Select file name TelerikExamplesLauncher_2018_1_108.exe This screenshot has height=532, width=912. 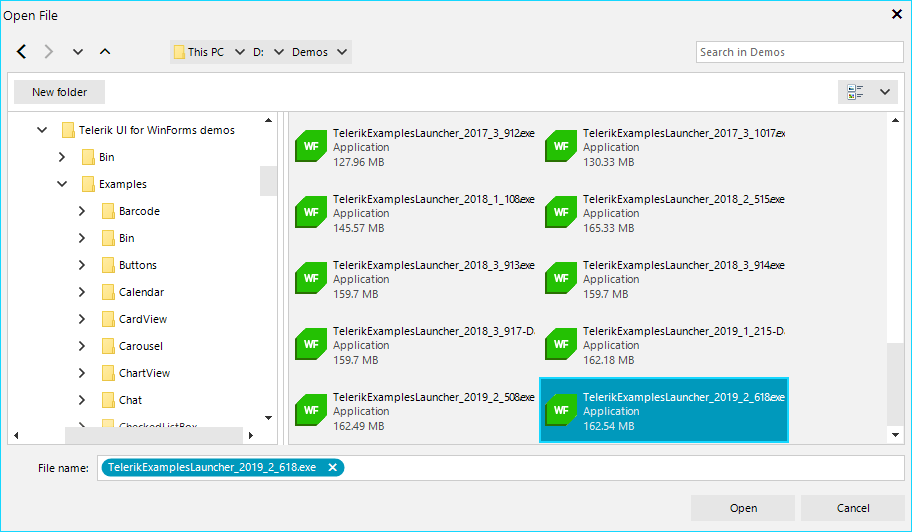433,199
